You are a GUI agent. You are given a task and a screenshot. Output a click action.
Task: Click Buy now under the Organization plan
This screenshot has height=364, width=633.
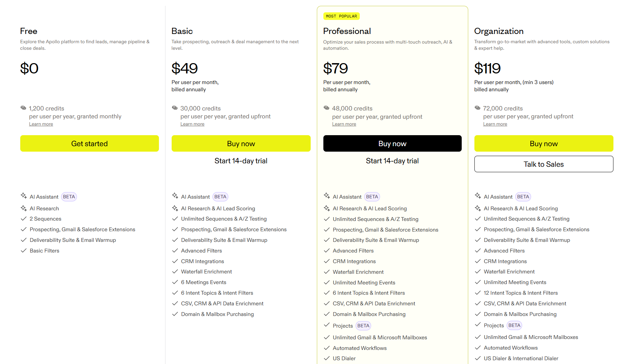544,143
